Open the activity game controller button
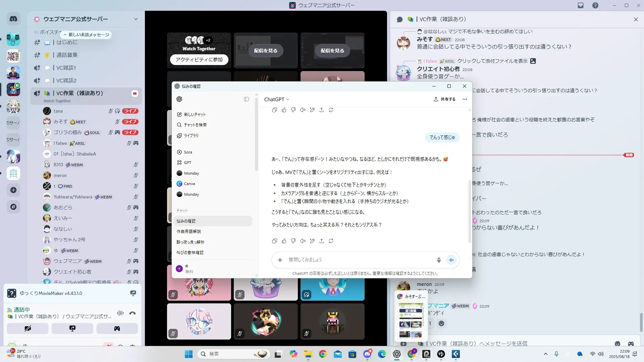 pyautogui.click(x=117, y=328)
